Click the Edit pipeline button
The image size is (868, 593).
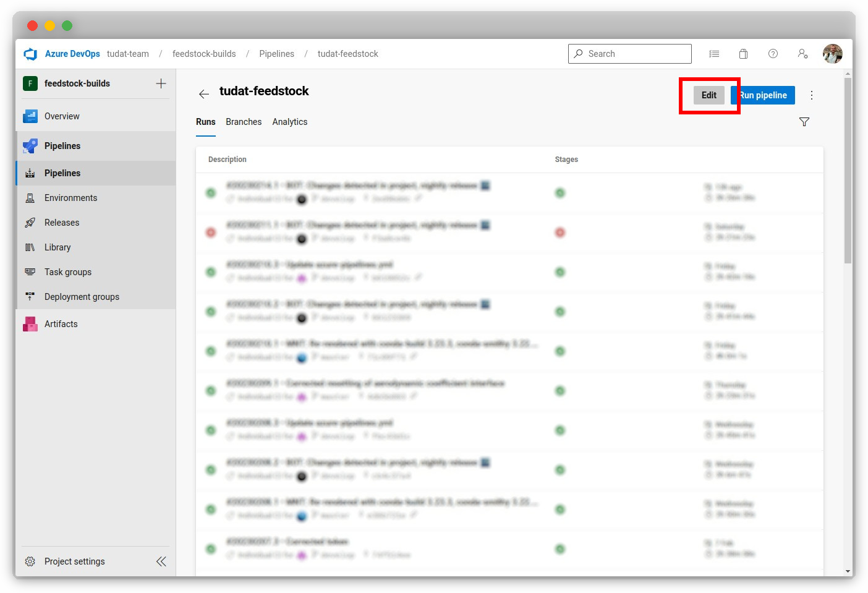point(709,95)
